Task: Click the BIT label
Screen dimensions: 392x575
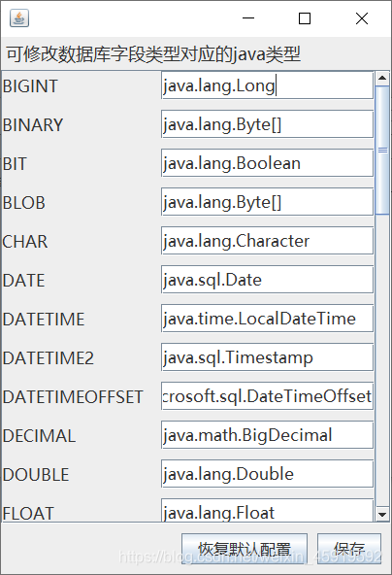Action: (x=15, y=164)
